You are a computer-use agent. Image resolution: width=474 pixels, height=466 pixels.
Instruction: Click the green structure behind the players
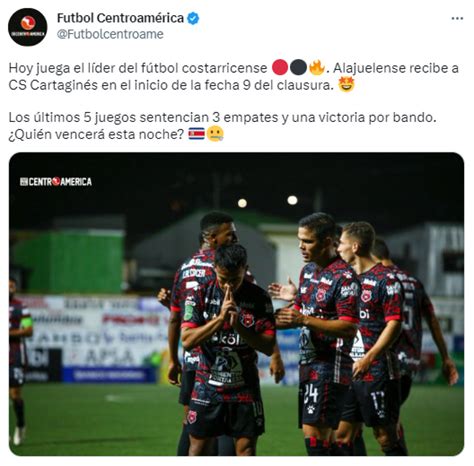point(70,262)
